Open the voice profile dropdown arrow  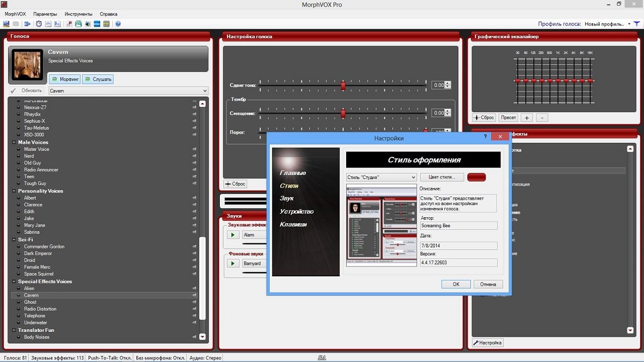tap(629, 24)
